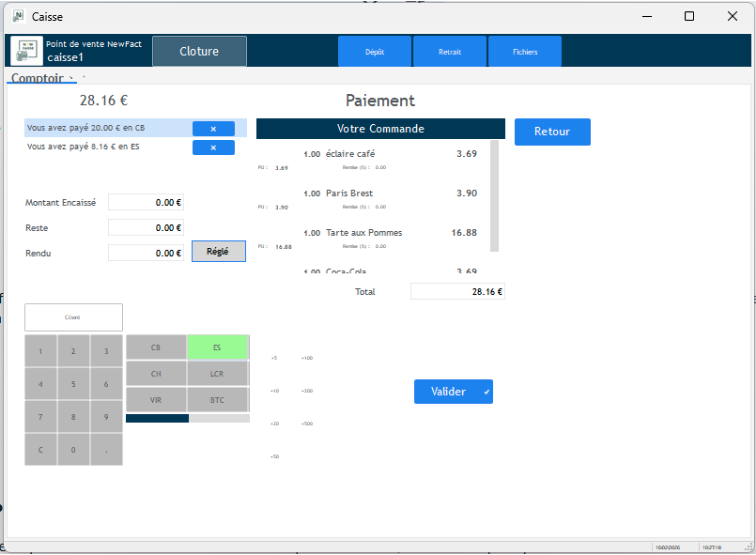This screenshot has height=555, width=756.
Task: Tap keypad digit 9
Action: click(106, 417)
